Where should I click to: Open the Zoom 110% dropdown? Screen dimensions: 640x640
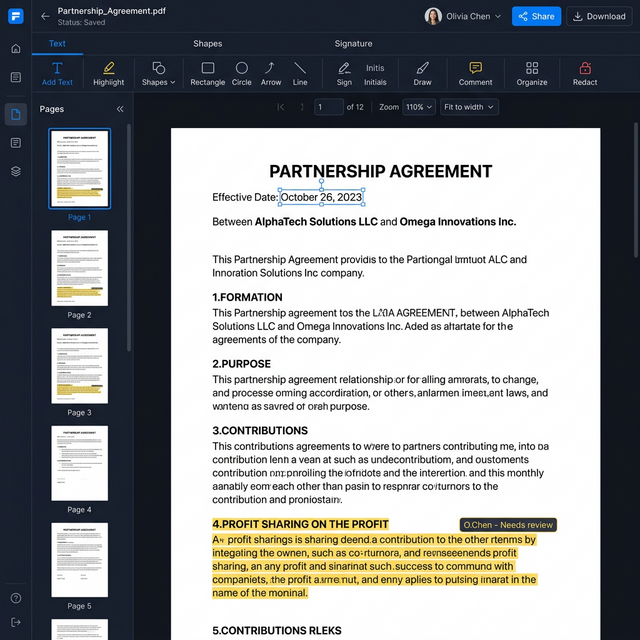coord(419,107)
